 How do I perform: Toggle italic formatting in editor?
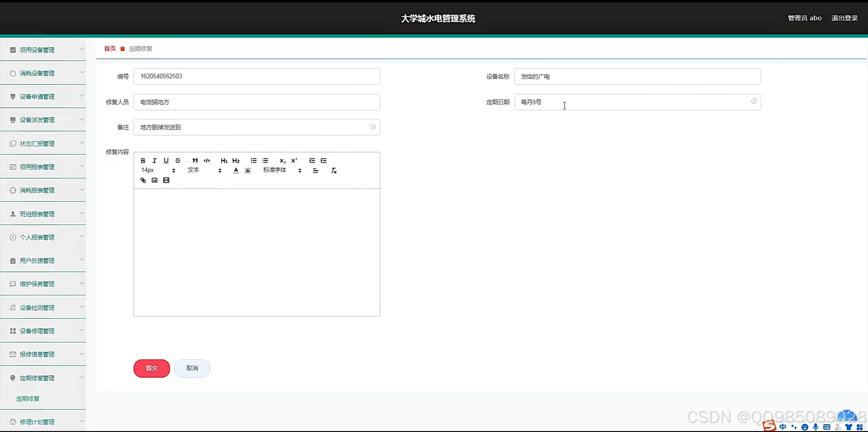click(x=154, y=161)
